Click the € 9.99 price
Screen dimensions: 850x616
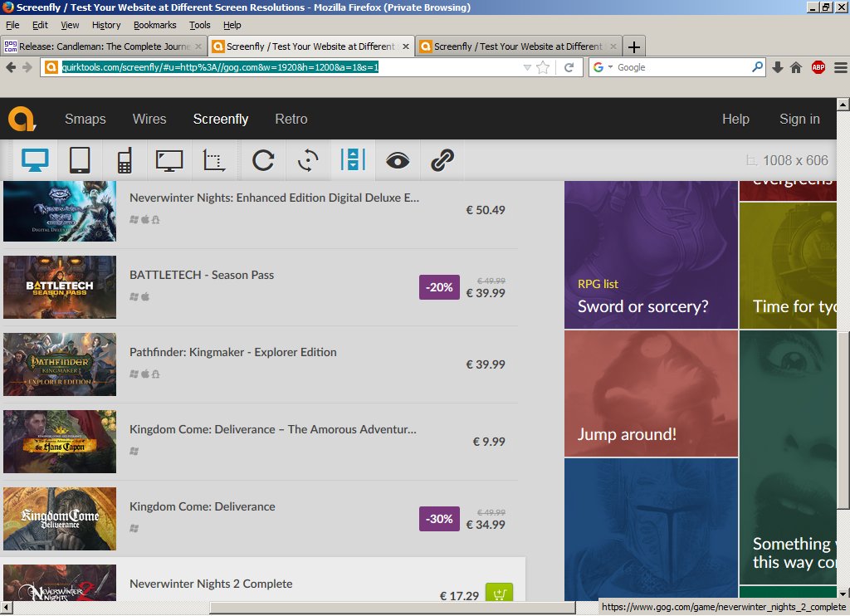[x=489, y=442]
